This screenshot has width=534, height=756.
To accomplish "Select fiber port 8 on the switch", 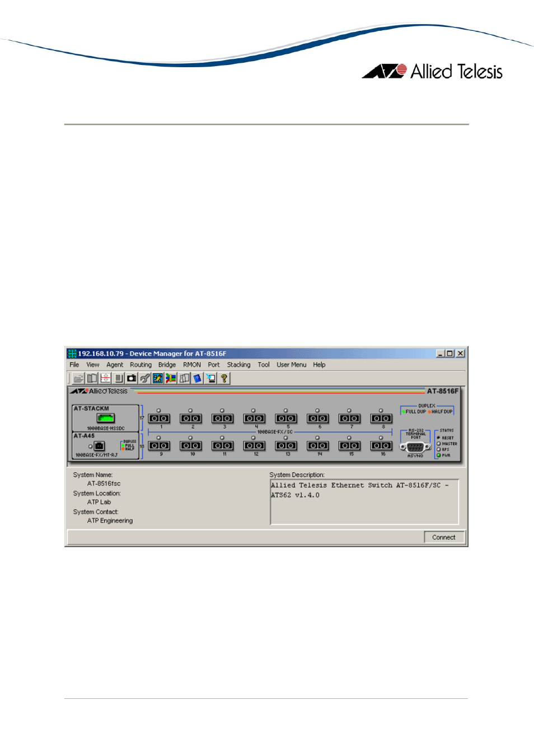I will (x=381, y=418).
